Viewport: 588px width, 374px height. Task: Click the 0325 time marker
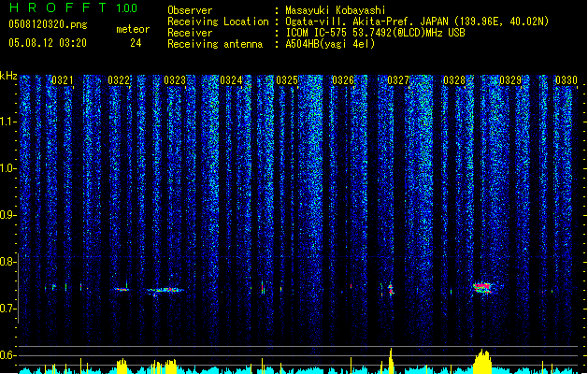point(287,80)
